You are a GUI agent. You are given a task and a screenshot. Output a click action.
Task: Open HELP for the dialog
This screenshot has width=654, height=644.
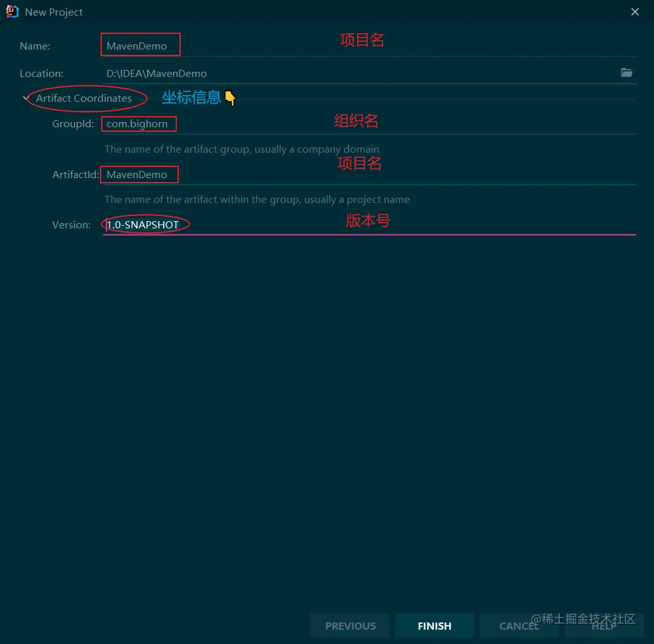[604, 626]
